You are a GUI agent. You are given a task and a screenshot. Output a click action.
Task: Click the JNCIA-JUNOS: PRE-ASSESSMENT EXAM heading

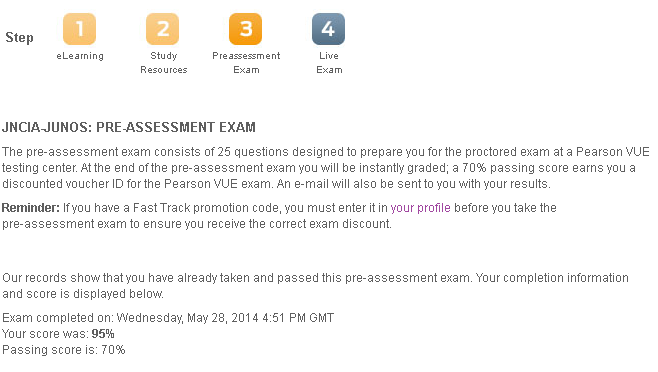click(129, 127)
